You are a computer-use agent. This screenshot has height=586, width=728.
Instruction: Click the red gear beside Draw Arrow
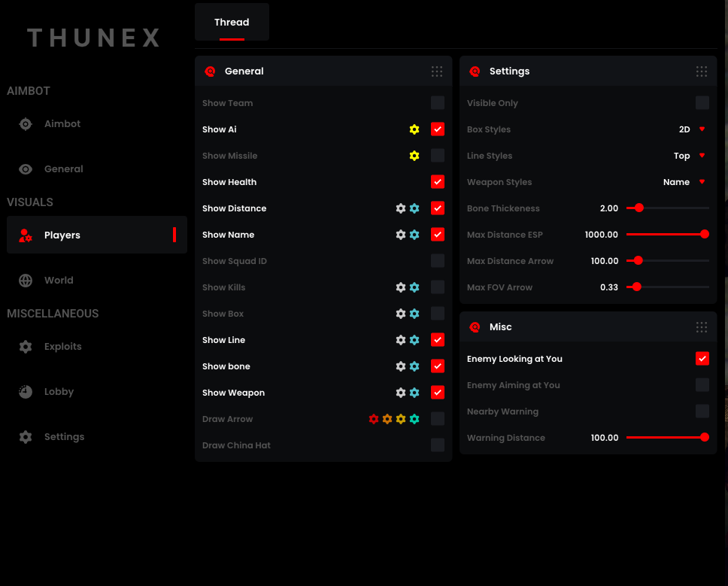coord(374,419)
